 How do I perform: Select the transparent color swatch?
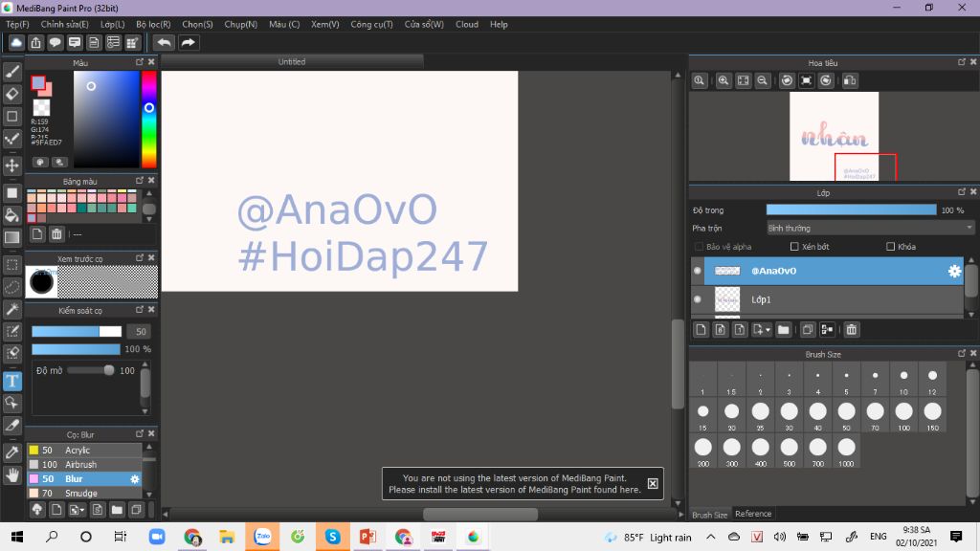pos(41,107)
